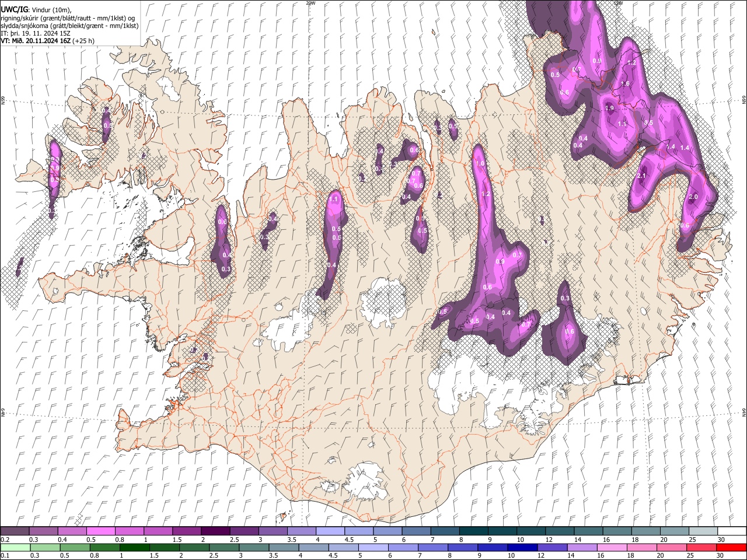Click the '2.1' snowfall value on the map

(x=642, y=176)
